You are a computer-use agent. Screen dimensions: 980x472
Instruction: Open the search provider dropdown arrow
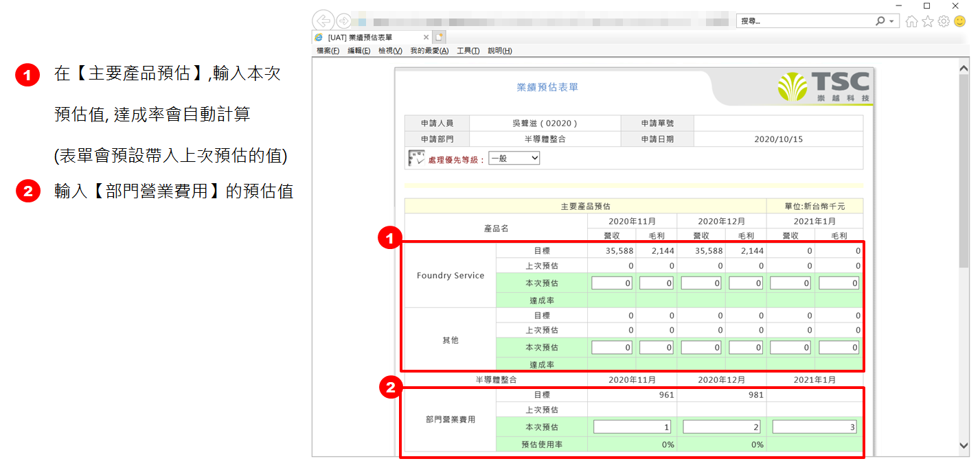pos(892,21)
